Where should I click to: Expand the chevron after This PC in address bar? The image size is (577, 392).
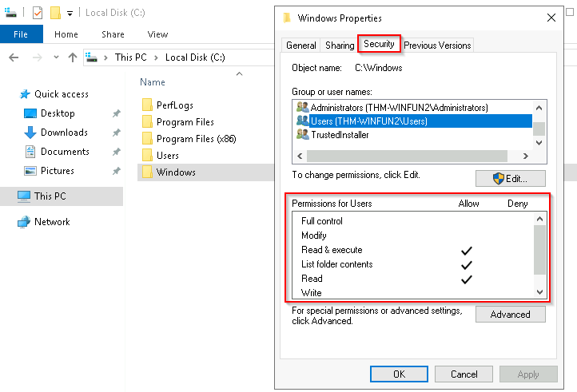(x=156, y=57)
